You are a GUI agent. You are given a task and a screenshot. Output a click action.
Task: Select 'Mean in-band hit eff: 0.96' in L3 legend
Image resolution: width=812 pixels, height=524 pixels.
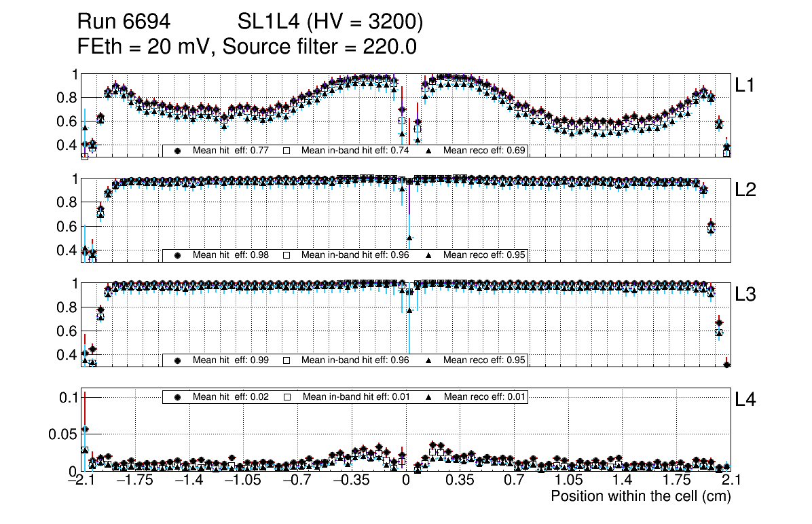point(354,360)
